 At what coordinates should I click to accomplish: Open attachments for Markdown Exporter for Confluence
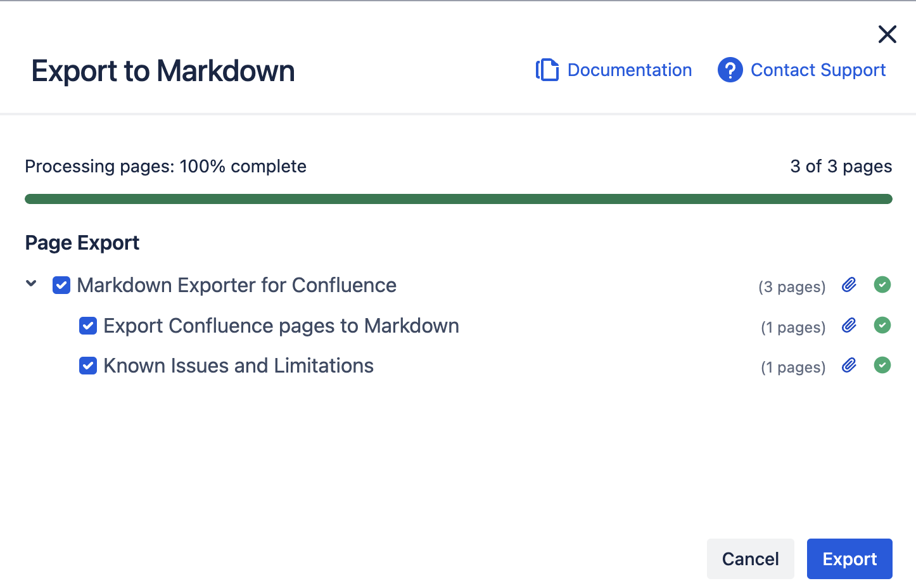coord(849,284)
